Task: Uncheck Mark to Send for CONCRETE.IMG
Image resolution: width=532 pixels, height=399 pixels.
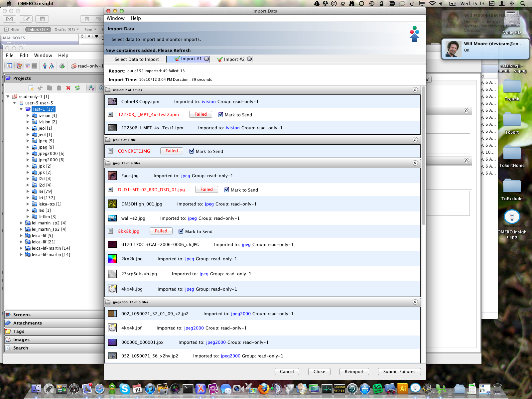Action: pyautogui.click(x=192, y=151)
